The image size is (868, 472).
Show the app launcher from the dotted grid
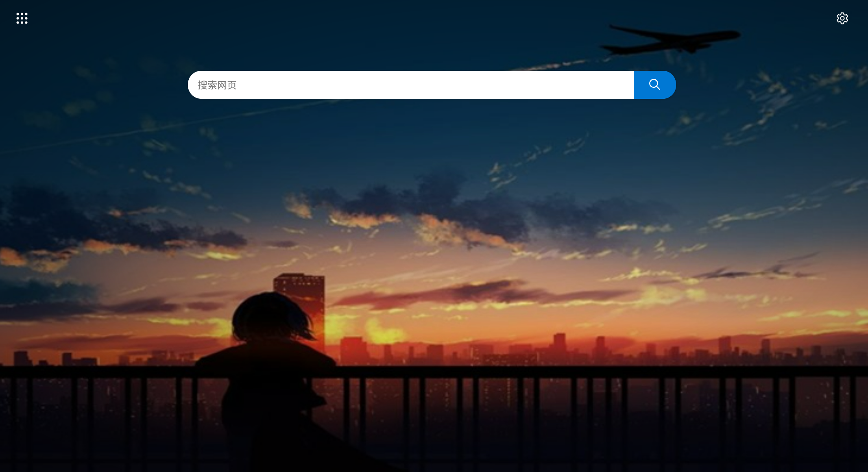point(22,18)
